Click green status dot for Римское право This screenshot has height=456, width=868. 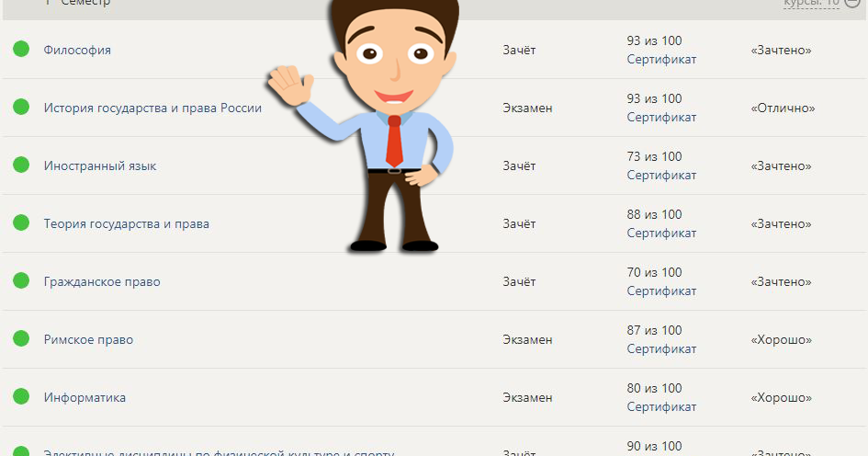pos(21,338)
